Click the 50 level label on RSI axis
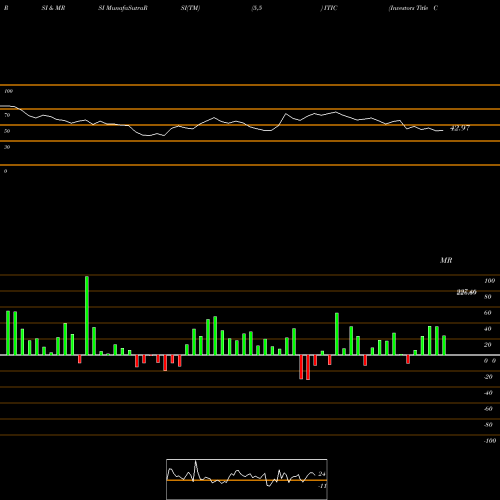 click(x=7, y=131)
